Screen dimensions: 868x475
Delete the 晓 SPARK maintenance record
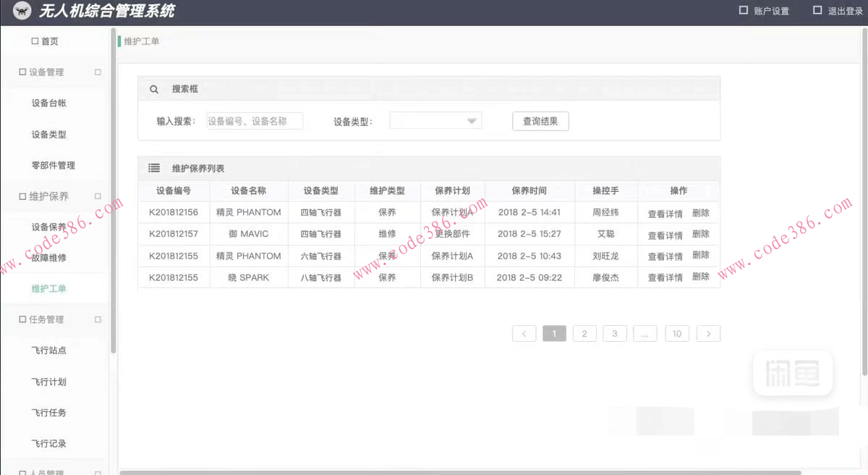tap(700, 277)
